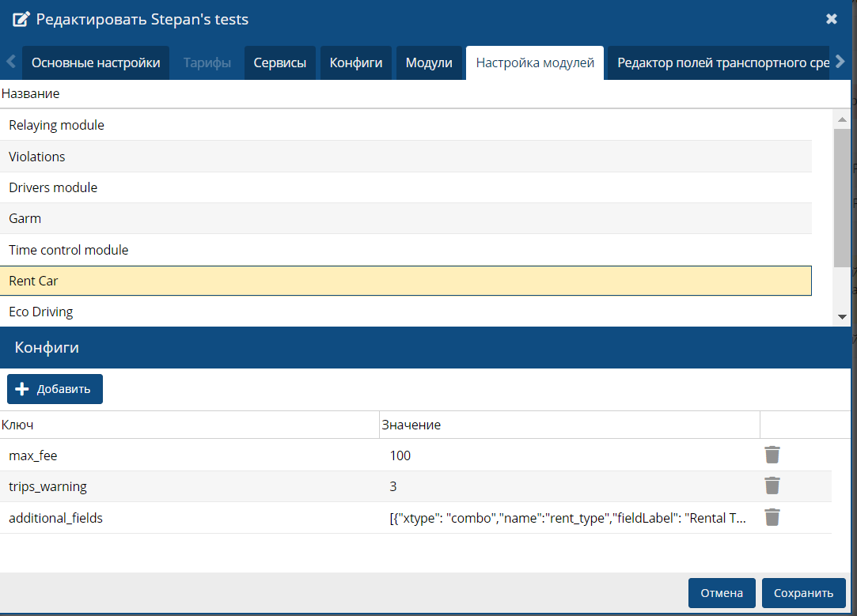857x616 pixels.
Task: Go to the Модули tab
Action: pos(429,62)
